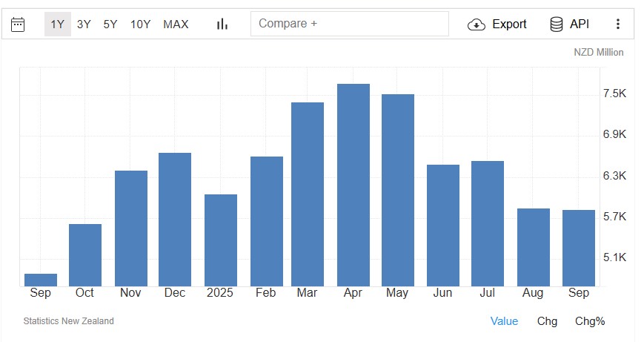This screenshot has width=644, height=342.
Task: Switch to Chg% display option
Action: click(590, 321)
